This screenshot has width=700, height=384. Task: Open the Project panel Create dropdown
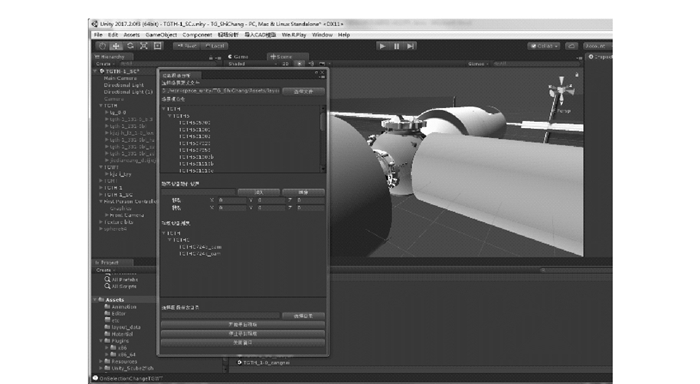coord(105,270)
